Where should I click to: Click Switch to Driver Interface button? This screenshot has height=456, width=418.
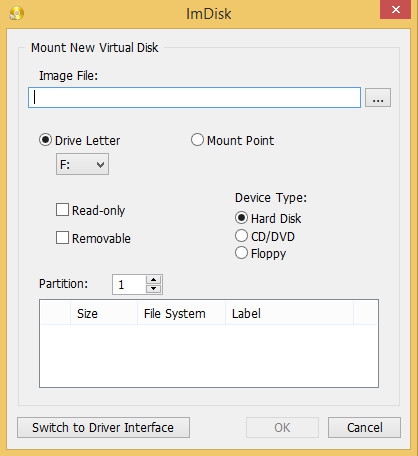(103, 428)
